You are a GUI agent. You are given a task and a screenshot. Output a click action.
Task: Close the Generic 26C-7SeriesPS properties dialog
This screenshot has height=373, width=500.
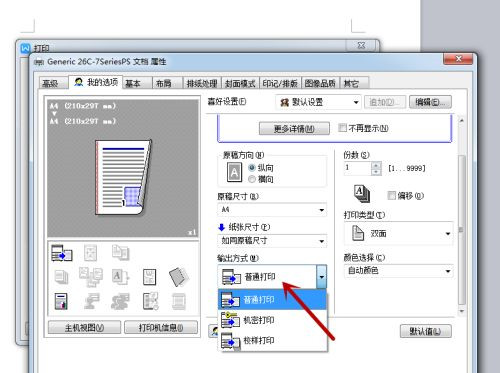458,59
